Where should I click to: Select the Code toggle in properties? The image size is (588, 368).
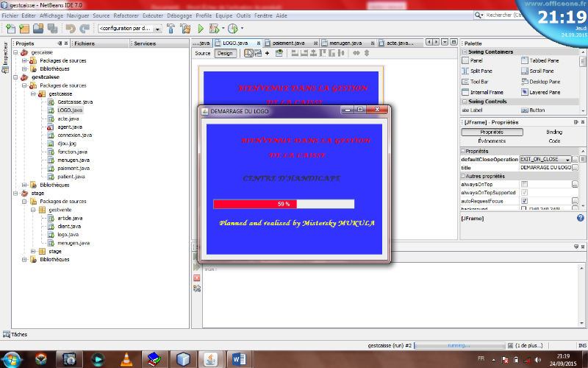[554, 141]
